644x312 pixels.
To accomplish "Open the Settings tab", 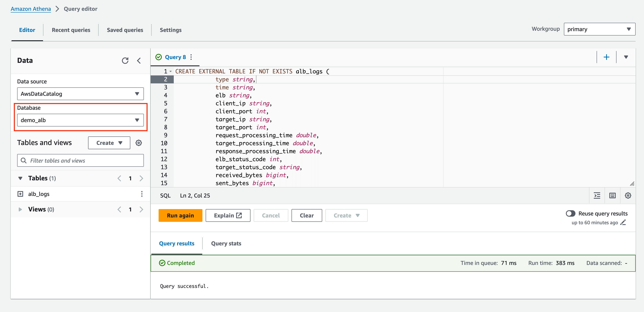I will [x=171, y=30].
